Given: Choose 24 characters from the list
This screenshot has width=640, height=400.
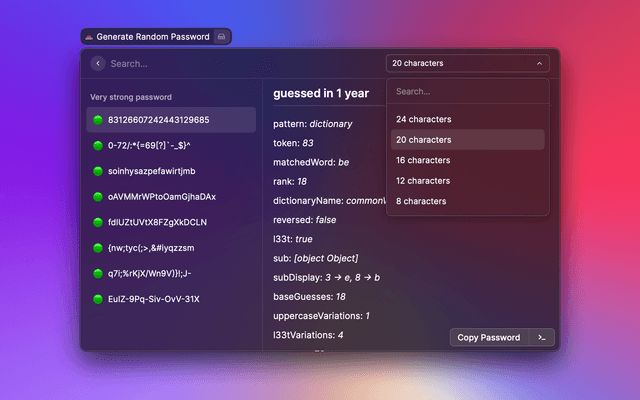Looking at the screenshot, I should pyautogui.click(x=423, y=119).
